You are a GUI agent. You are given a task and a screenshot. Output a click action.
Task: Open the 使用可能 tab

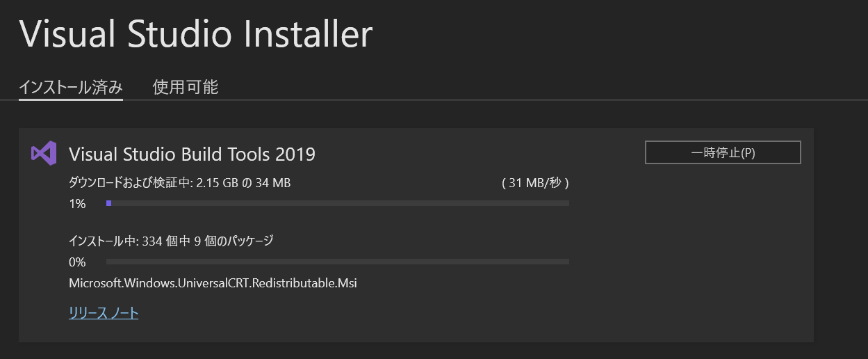(x=186, y=88)
